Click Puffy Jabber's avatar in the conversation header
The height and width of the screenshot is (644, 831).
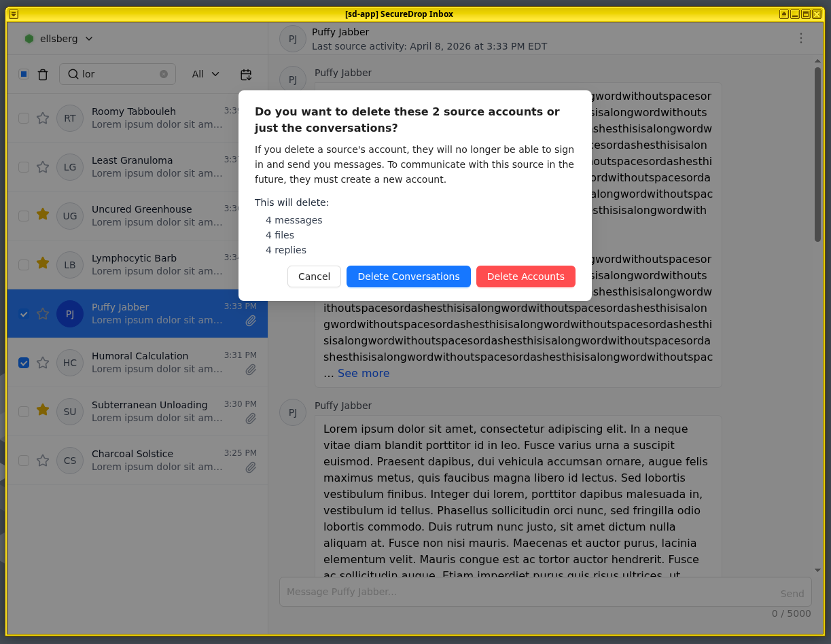[x=292, y=39]
